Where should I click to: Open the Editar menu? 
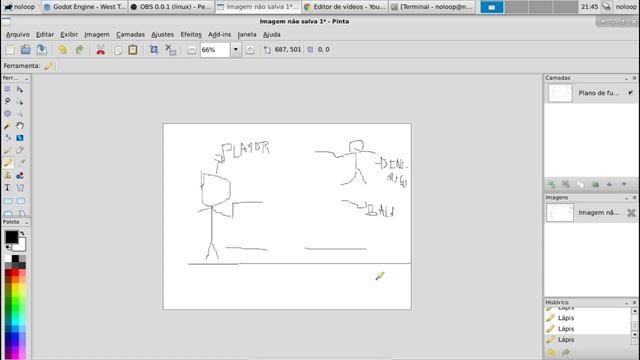point(45,35)
